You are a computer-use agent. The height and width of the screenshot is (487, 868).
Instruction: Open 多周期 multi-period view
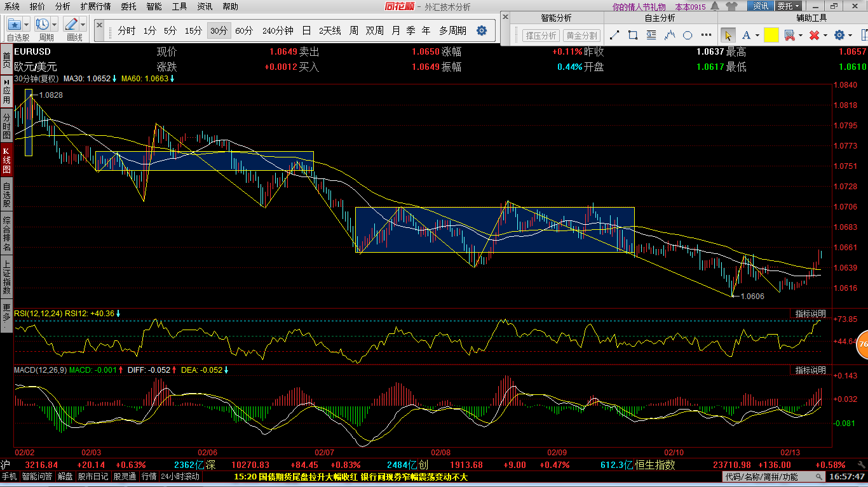click(x=452, y=30)
